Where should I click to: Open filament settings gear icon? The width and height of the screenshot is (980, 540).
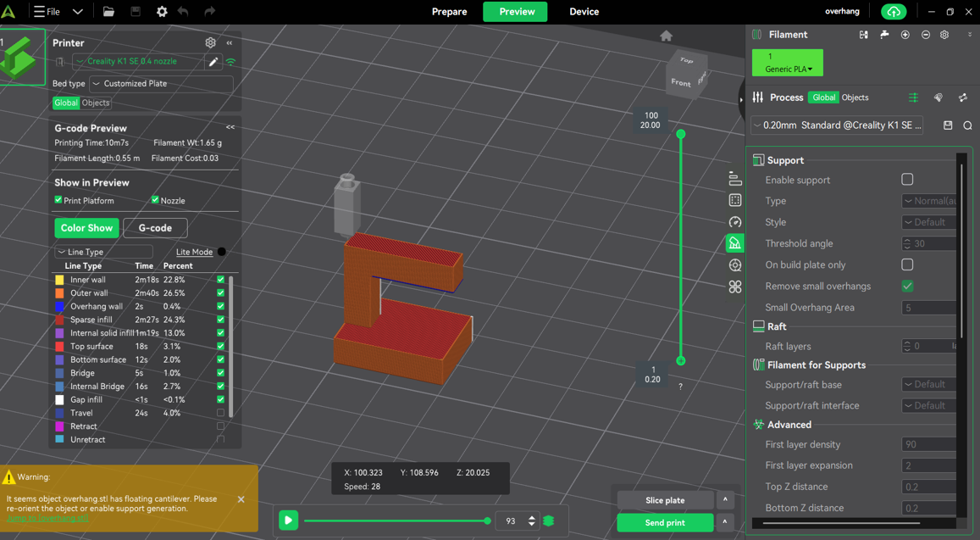click(944, 35)
